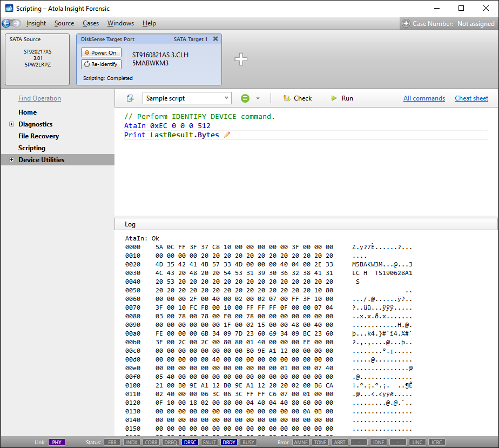Screen dimensions: 499x448
Task: Click the Check script button
Action: [x=298, y=98]
